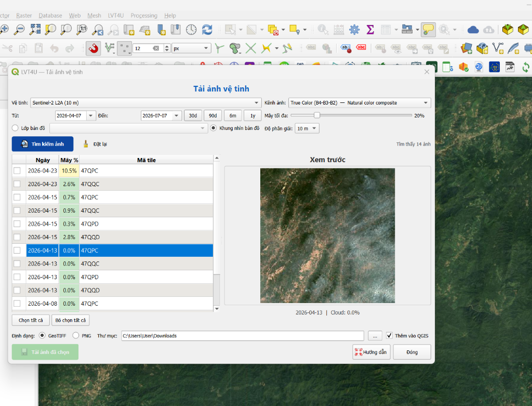This screenshot has height=406, width=532.
Task: Select the Zoom Out magnifier tool
Action: tap(19, 30)
